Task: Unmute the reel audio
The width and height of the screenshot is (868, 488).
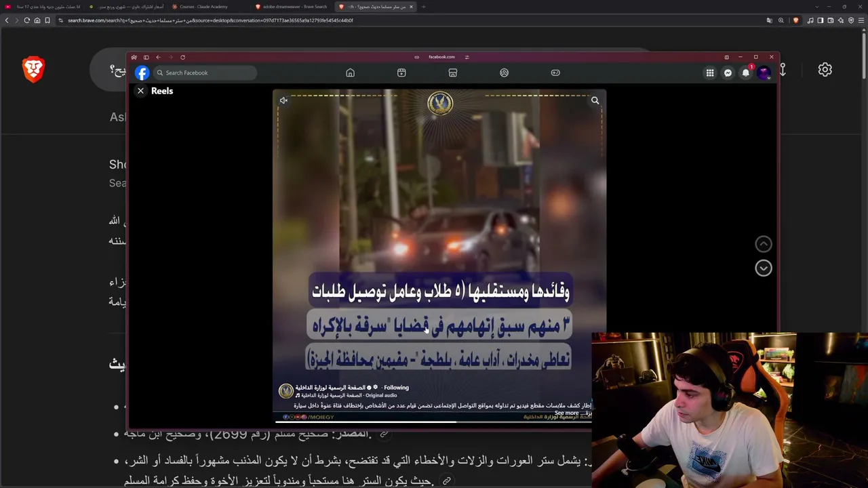Action: [283, 101]
